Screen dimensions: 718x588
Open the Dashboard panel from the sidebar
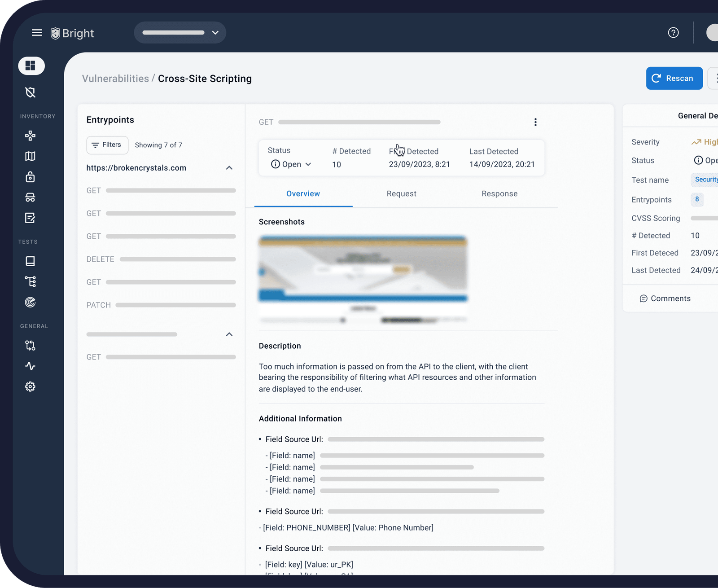click(x=31, y=66)
